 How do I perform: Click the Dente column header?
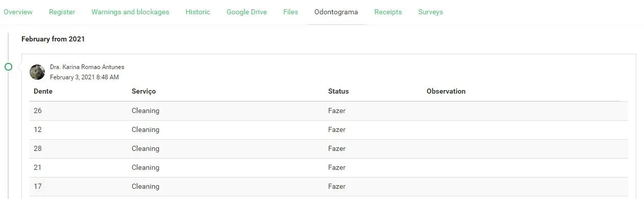click(43, 91)
